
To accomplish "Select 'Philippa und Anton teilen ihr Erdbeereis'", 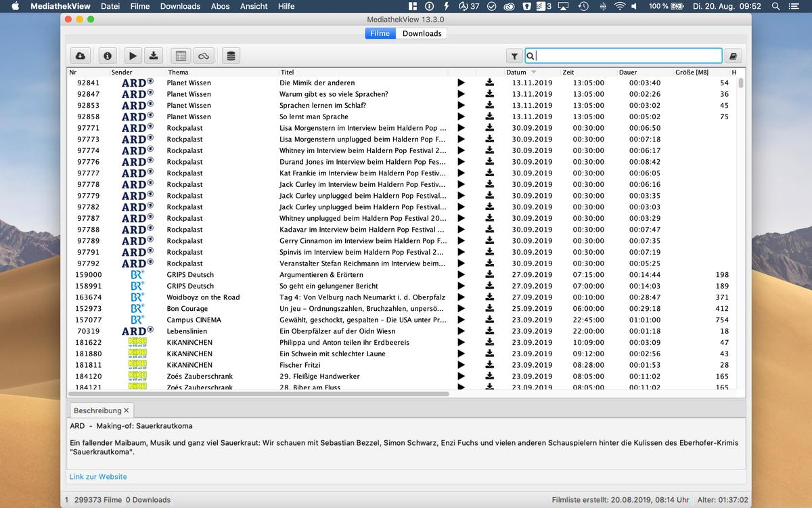I will [x=403, y=343].
